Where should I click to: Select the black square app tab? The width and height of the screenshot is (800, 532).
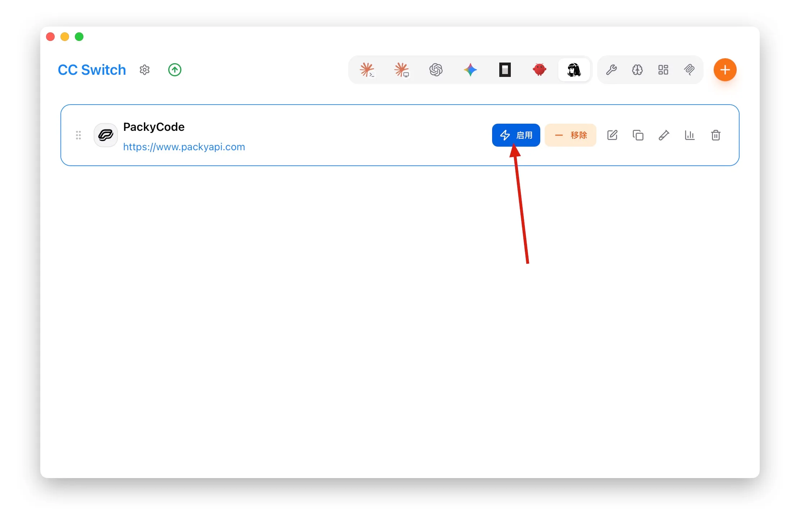pyautogui.click(x=505, y=70)
